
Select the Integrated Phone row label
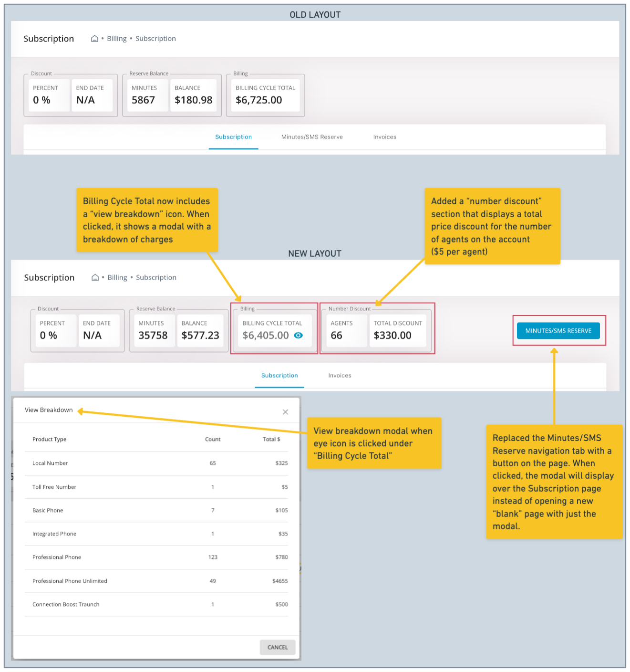[54, 534]
